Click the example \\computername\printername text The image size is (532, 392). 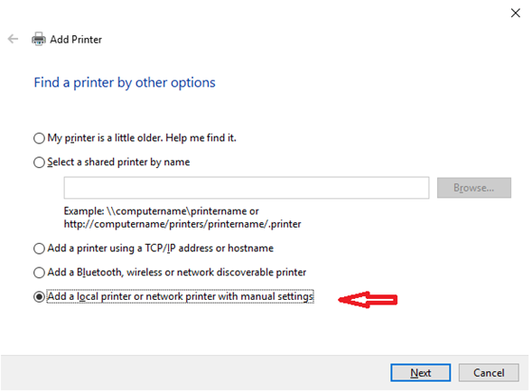click(x=178, y=211)
